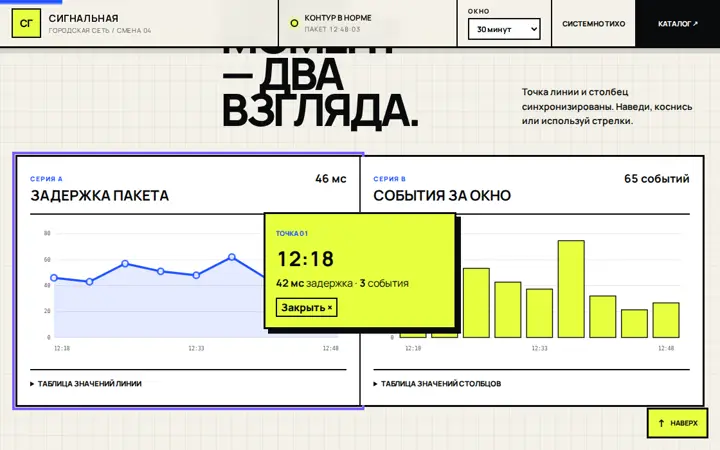Click the bar just left of the 12:33 bar
720x450 pixels.
[508, 310]
